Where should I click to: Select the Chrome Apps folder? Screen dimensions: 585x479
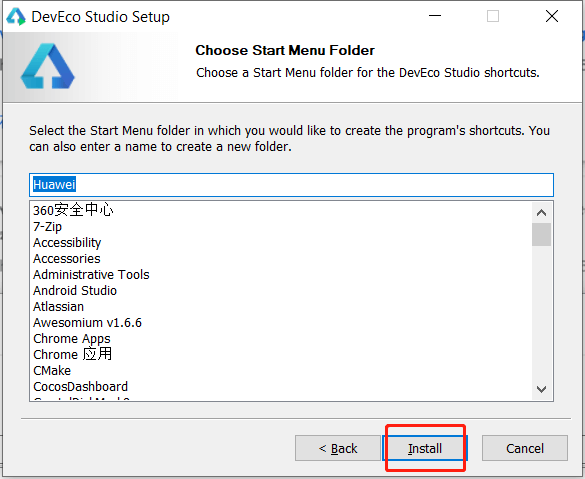pyautogui.click(x=72, y=339)
